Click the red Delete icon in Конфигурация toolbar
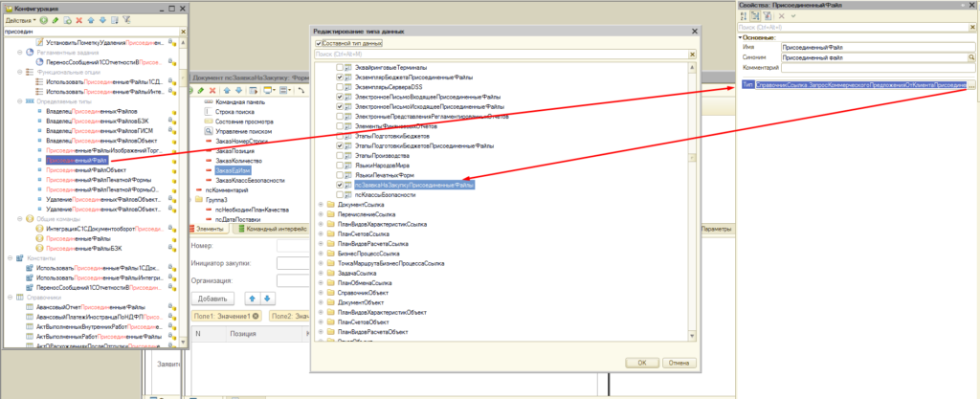980x399 pixels. [78, 21]
